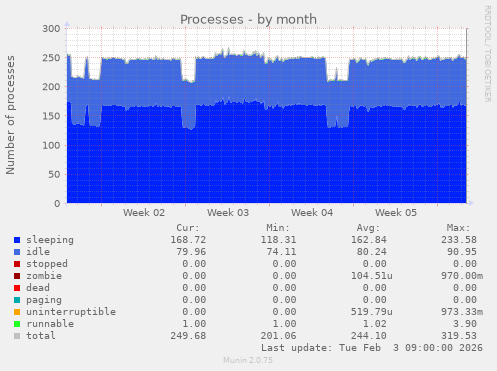Click the 'Avg:' column header
This screenshot has width=497, height=371.
[368, 228]
